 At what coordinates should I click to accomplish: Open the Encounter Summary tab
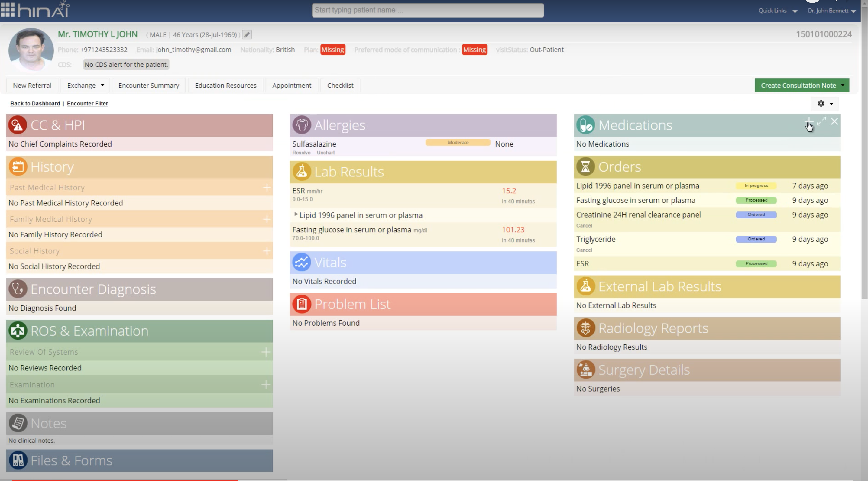149,85
